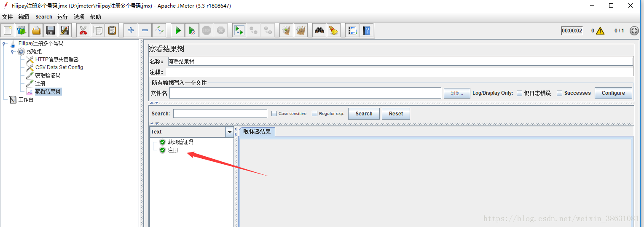The image size is (644, 227).
Task: Click the Search text input field
Action: [x=220, y=113]
